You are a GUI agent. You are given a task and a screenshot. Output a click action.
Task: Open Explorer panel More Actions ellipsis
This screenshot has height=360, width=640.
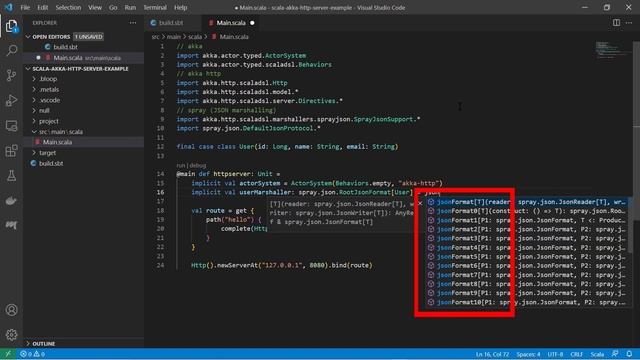[133, 23]
